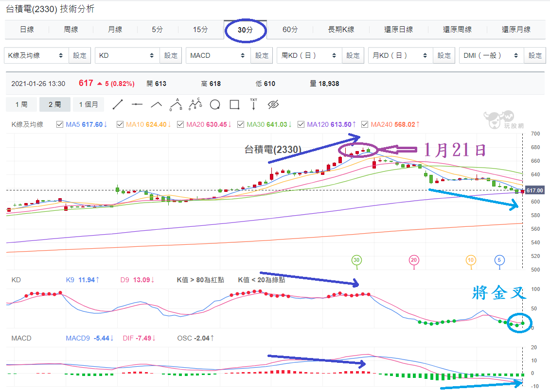Open the K線及均線 indicator dropdown
The width and height of the screenshot is (550, 392).
pyautogui.click(x=36, y=55)
